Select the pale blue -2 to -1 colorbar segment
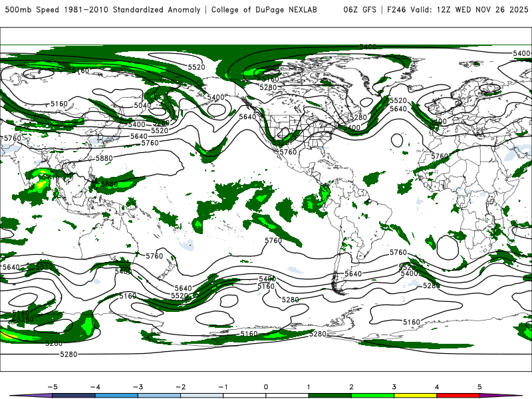Viewport: 532px width, 399px height. 202,396
